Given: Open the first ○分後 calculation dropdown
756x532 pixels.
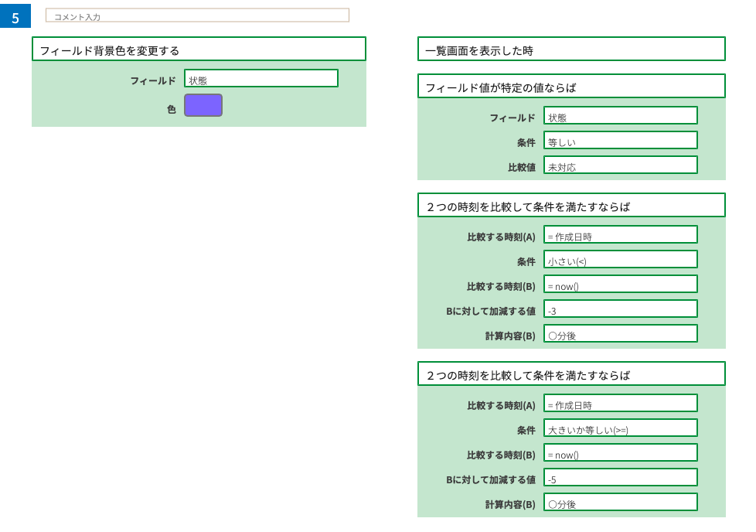Looking at the screenshot, I should click(x=621, y=334).
